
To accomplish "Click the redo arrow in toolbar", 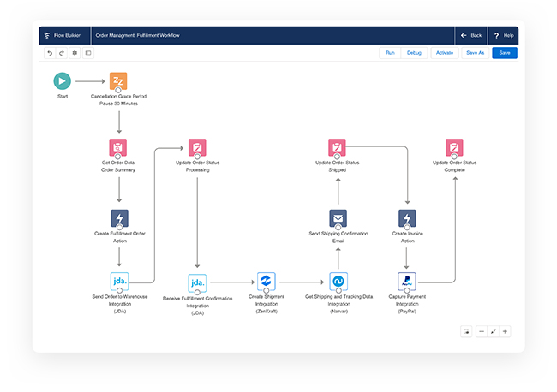I will [x=62, y=53].
